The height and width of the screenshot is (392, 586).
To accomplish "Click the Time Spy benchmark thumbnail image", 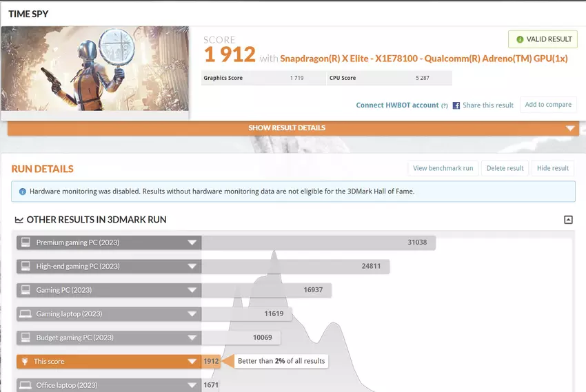I will pyautogui.click(x=95, y=68).
